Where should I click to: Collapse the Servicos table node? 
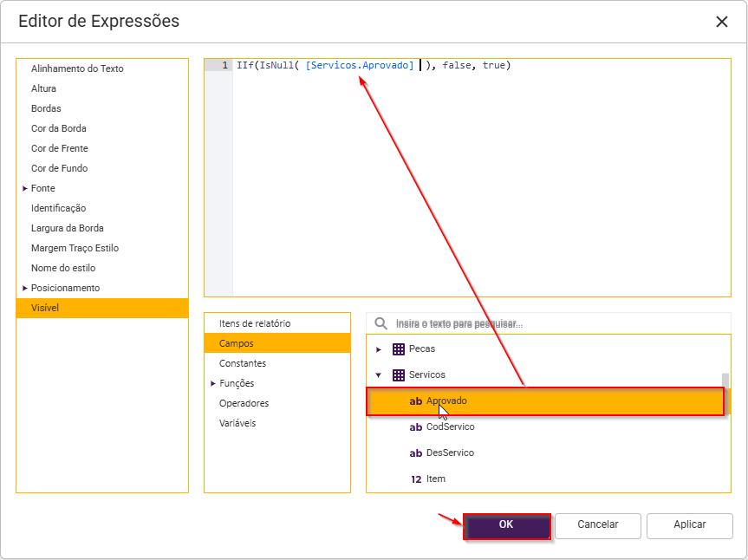(x=379, y=375)
